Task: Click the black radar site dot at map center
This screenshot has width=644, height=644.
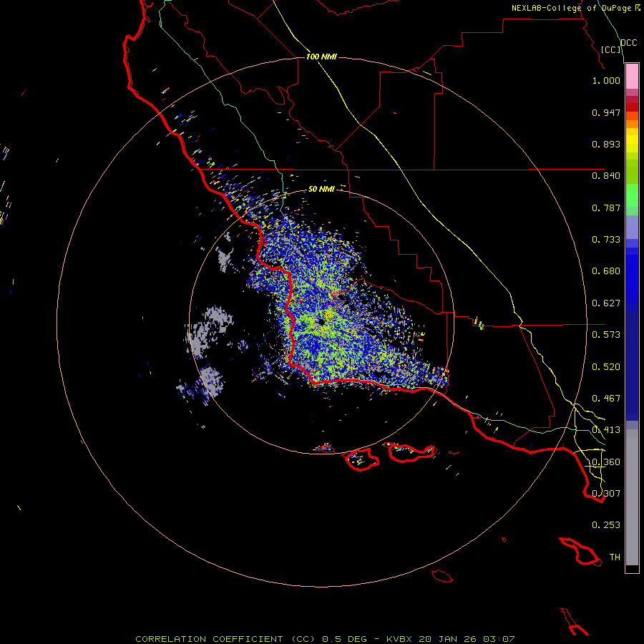Action: click(321, 322)
